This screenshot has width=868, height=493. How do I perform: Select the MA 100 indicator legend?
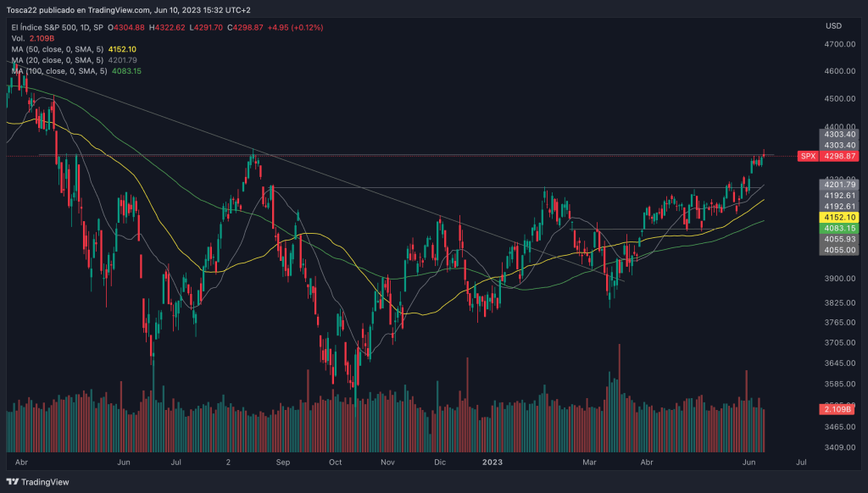coord(59,71)
